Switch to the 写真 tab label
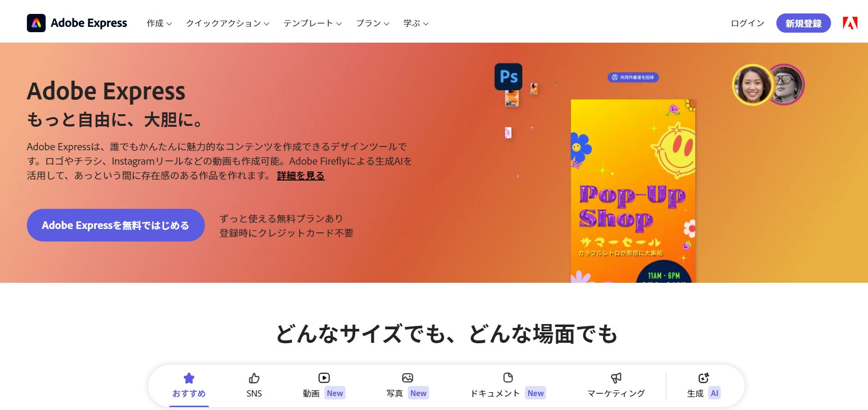 (x=395, y=393)
